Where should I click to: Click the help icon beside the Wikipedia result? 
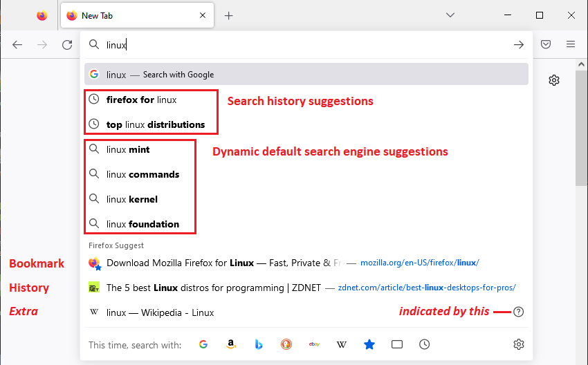tap(519, 312)
